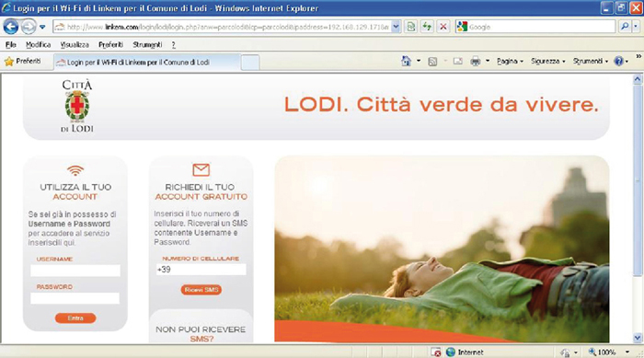This screenshot has width=644, height=358.
Task: Refresh the page with the green arrows icon
Action: (x=427, y=27)
